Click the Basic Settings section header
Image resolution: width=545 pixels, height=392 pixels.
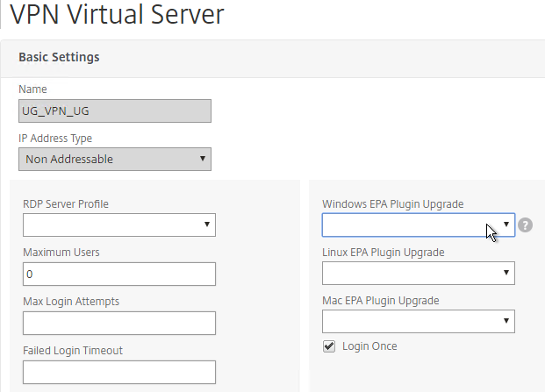coord(59,57)
